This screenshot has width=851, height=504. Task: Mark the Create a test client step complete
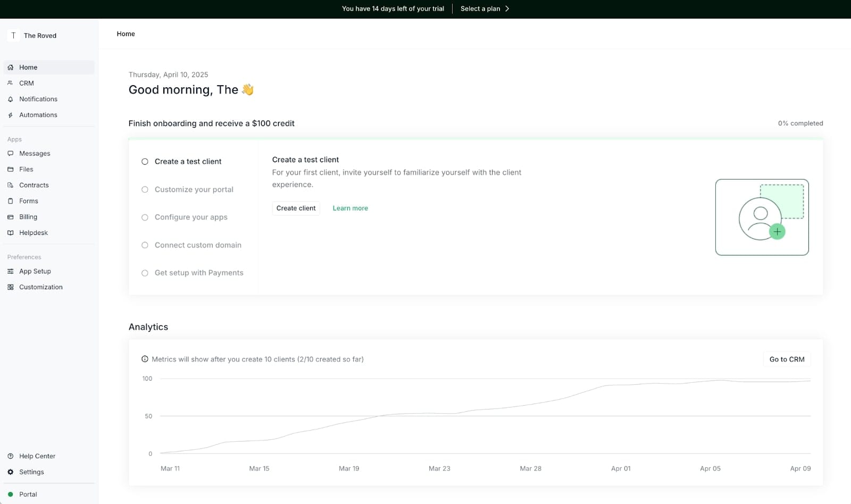tap(145, 161)
